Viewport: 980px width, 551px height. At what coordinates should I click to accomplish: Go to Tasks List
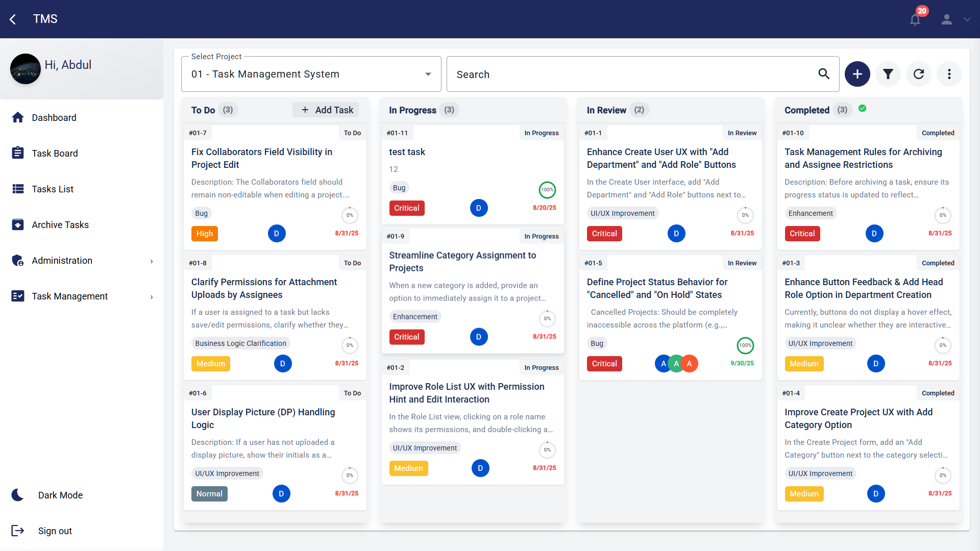[53, 189]
